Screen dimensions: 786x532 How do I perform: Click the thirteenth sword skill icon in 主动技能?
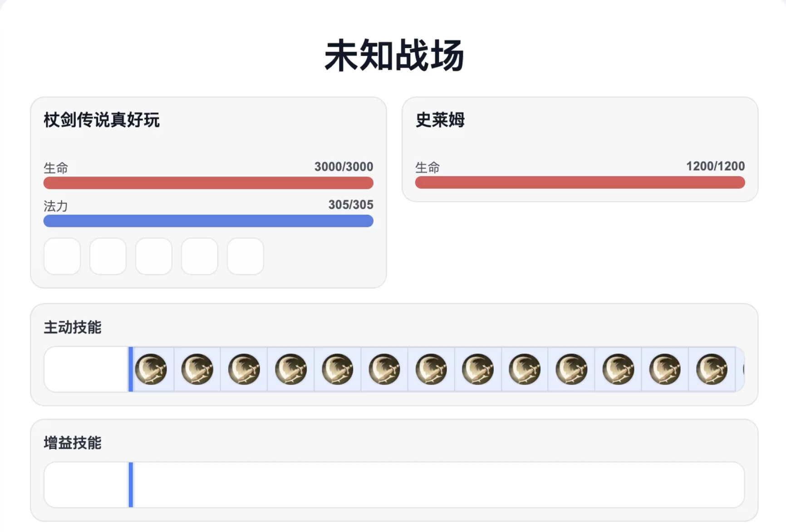pyautogui.click(x=712, y=369)
